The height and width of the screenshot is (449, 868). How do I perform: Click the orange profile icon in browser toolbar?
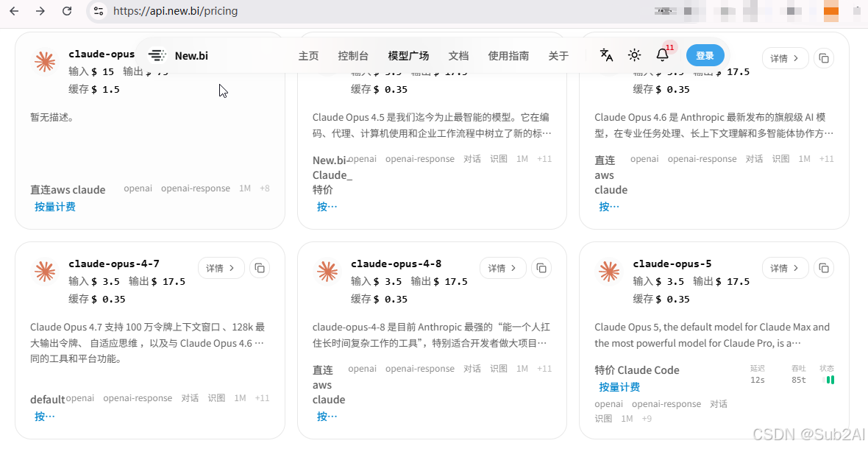point(831,12)
